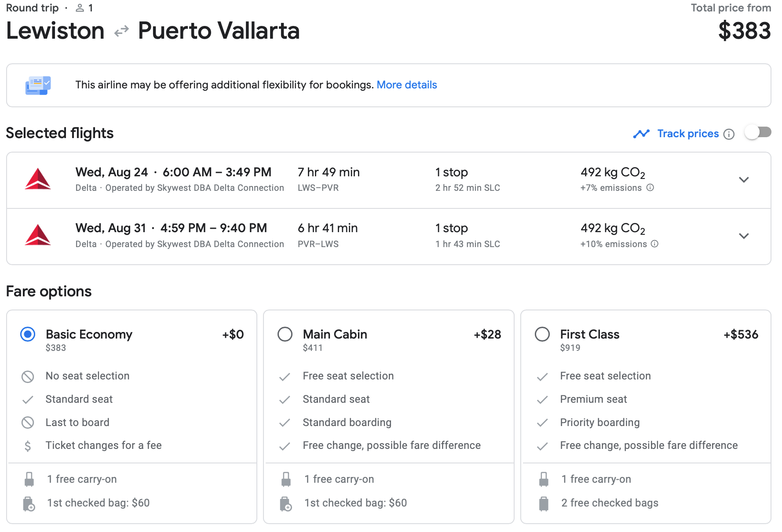Click the Track prices graph icon
The image size is (782, 532).
641,134
